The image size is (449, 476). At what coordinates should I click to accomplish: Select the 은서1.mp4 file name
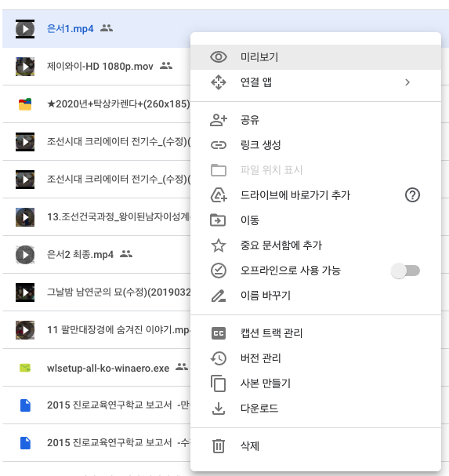click(x=71, y=29)
